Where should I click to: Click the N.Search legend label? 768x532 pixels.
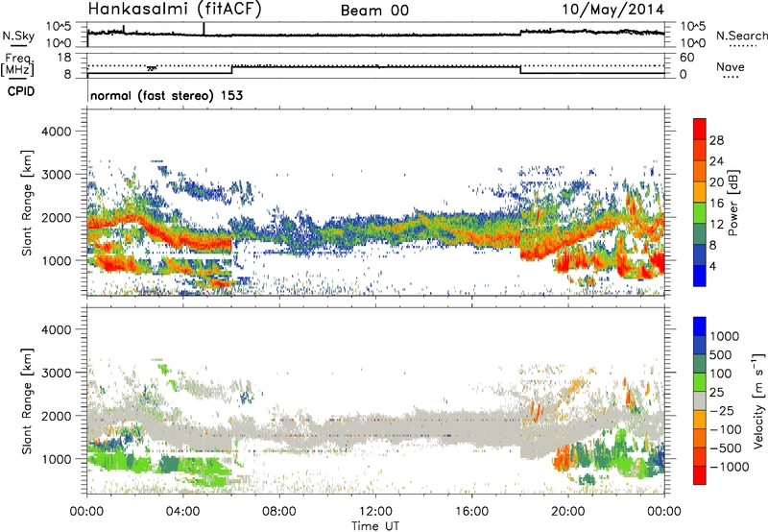click(x=741, y=36)
